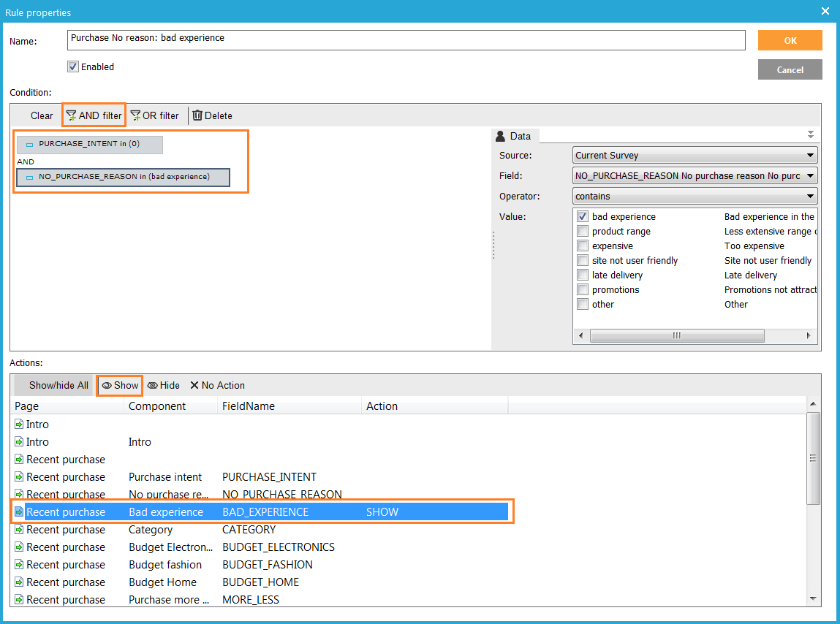
Task: Click the PURCHASE_INTENT condition block icon
Action: 30,145
